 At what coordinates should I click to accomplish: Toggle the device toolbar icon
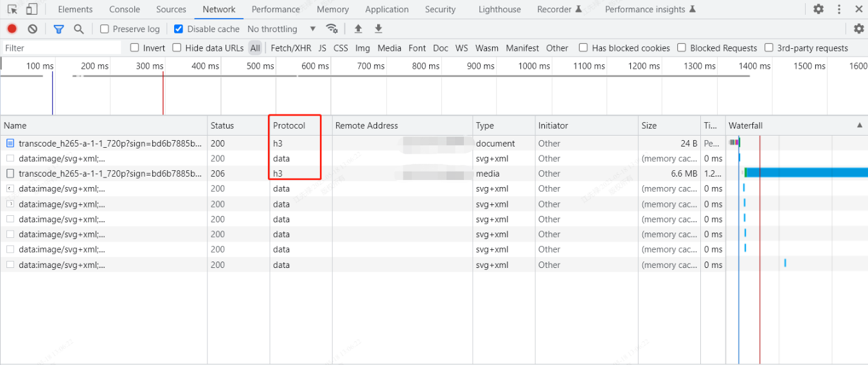tap(31, 9)
